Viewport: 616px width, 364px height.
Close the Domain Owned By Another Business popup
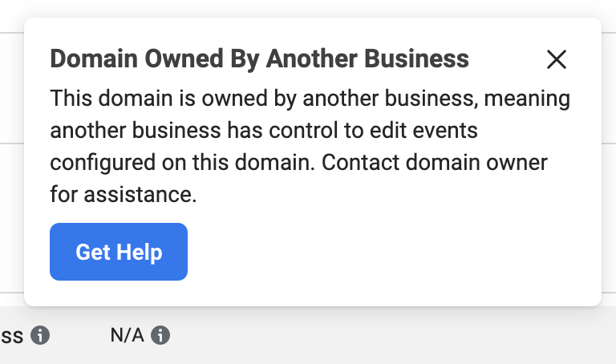click(557, 59)
